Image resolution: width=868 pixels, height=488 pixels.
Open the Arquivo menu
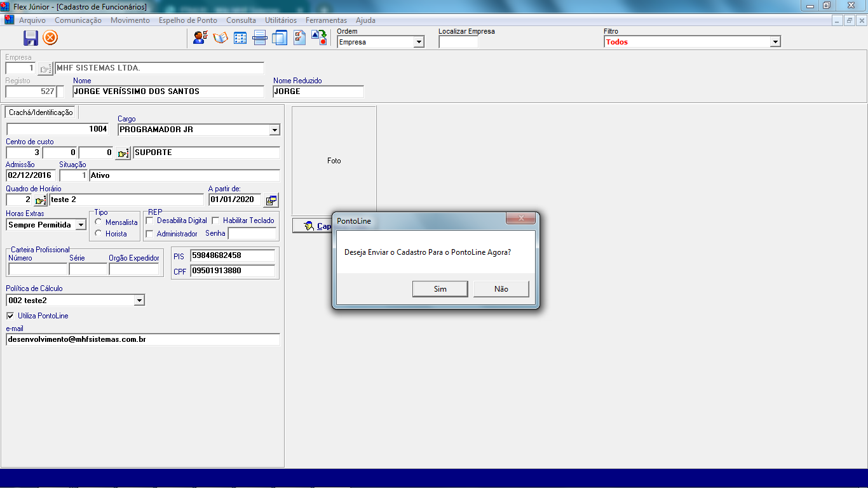[x=32, y=20]
